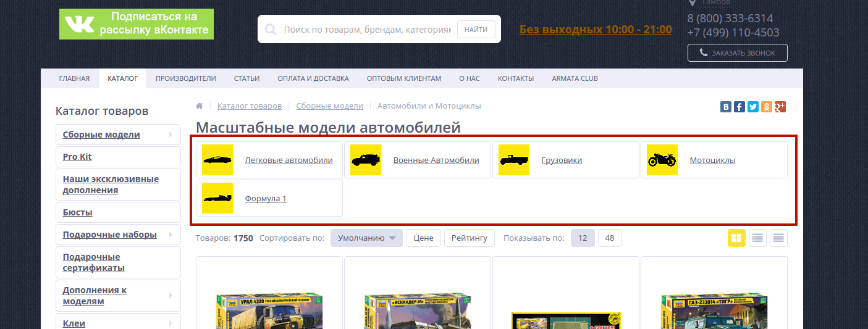Click the VKontakte logo in subscribe banner
The width and height of the screenshot is (868, 329).
pyautogui.click(x=80, y=25)
